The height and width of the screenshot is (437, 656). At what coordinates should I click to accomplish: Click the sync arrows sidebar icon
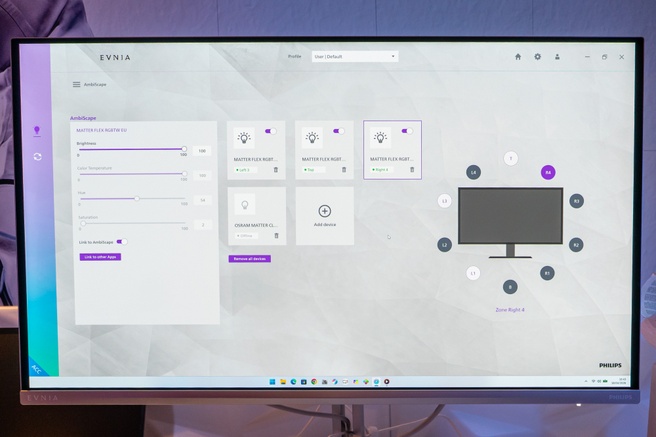click(37, 157)
